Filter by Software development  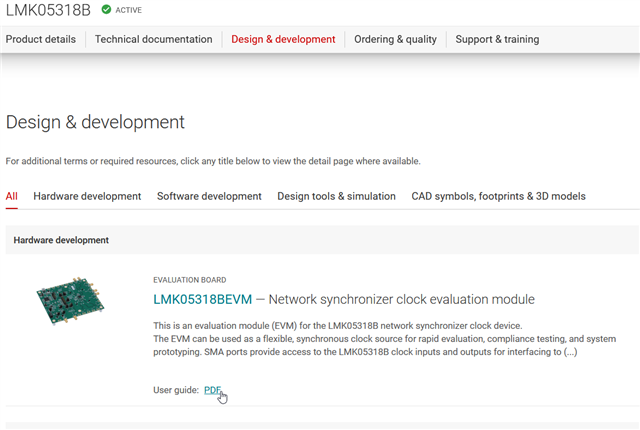tap(209, 196)
